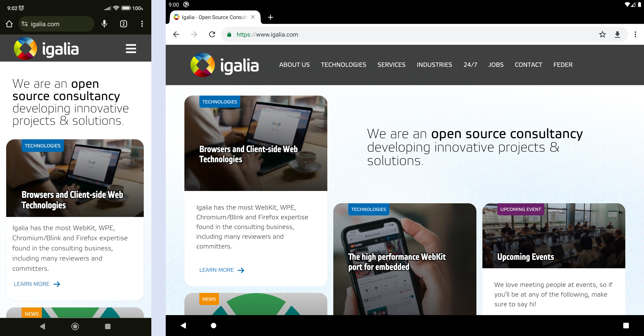The image size is (644, 336).
Task: Click the TECHNOLOGIES tab label on desktop nav
Action: 343,65
